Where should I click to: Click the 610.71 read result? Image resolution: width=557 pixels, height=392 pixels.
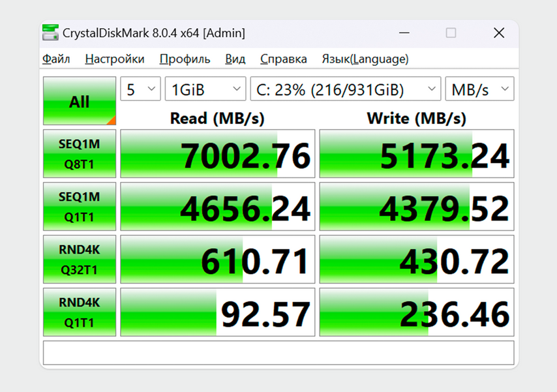218,260
